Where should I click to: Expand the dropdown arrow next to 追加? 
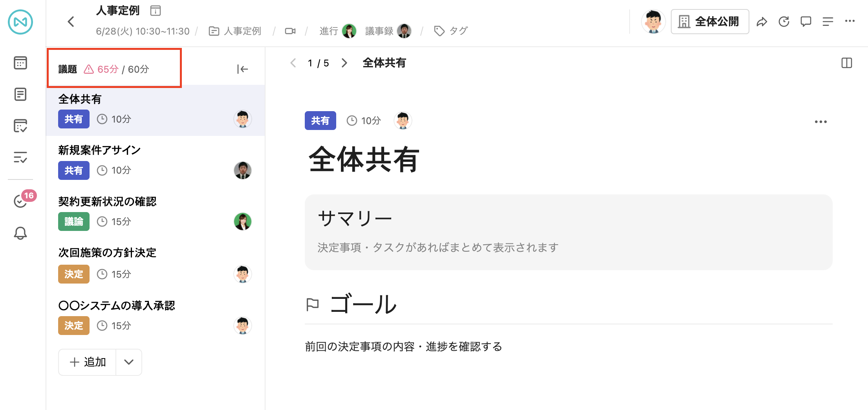tap(129, 362)
